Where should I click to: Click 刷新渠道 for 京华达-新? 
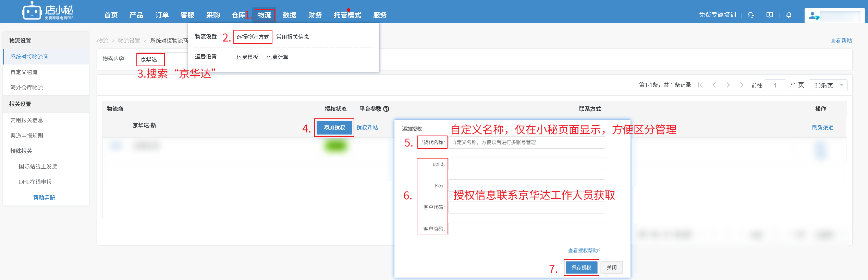[822, 128]
